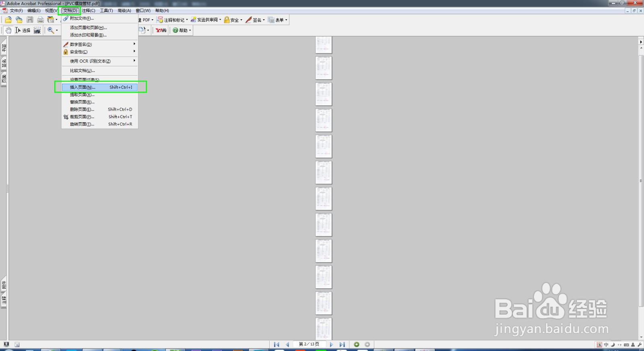Click the Open folder icon in toolbar
The image size is (644, 351).
tap(8, 20)
